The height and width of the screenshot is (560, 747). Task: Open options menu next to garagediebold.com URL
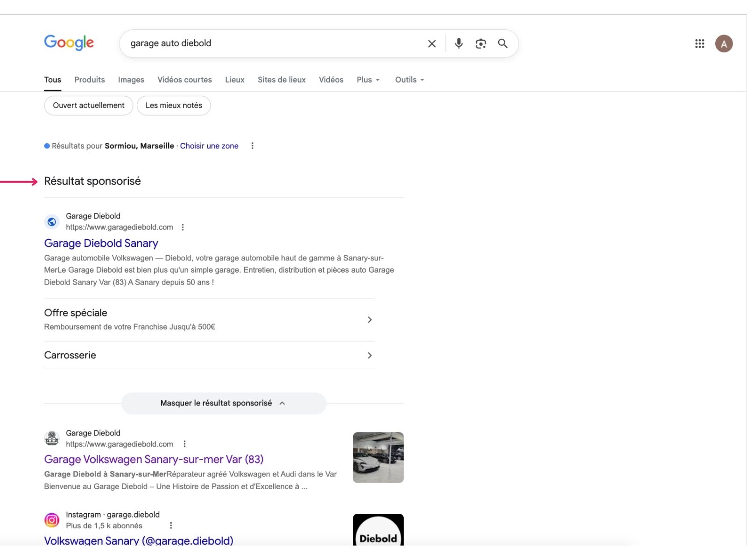[183, 227]
